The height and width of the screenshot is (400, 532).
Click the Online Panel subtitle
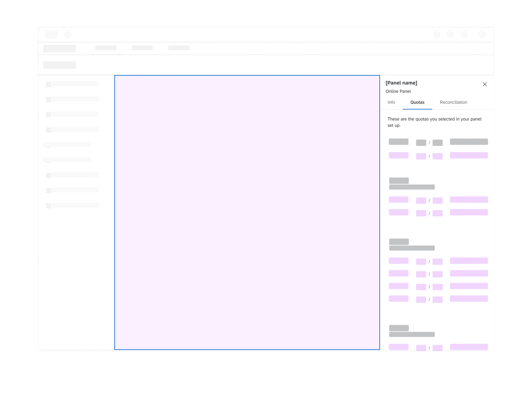coord(398,91)
